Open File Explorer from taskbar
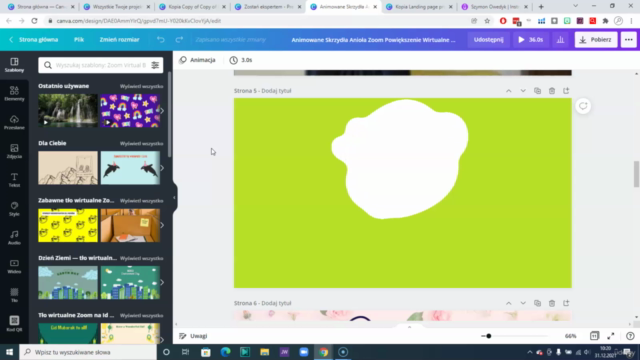The height and width of the screenshot is (360, 640). coord(264,352)
